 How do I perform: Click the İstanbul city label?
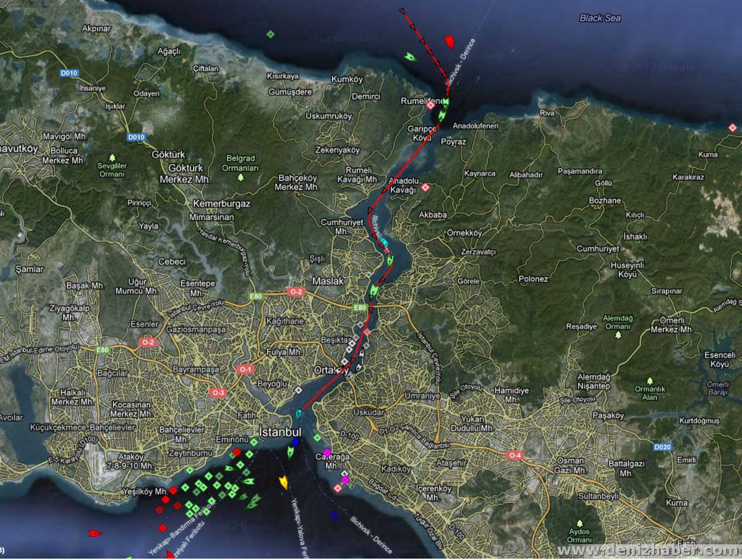pyautogui.click(x=279, y=431)
